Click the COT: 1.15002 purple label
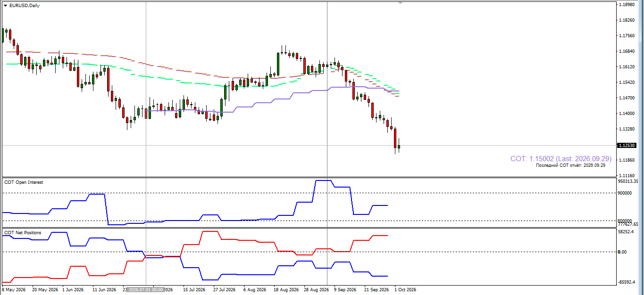This screenshot has width=644, height=295. (561, 159)
